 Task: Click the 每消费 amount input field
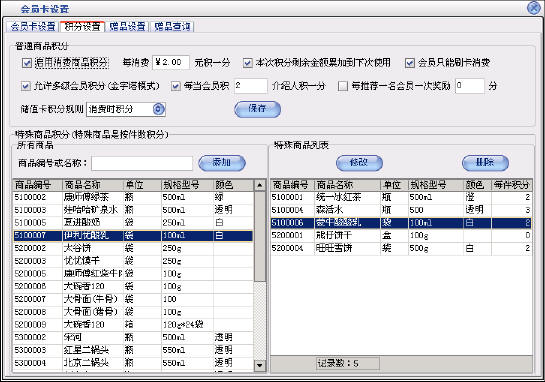point(171,63)
